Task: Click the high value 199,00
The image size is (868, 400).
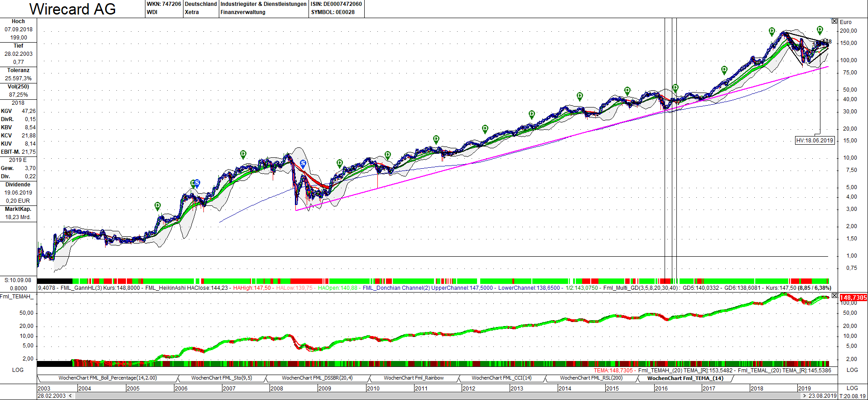Action: (19, 38)
